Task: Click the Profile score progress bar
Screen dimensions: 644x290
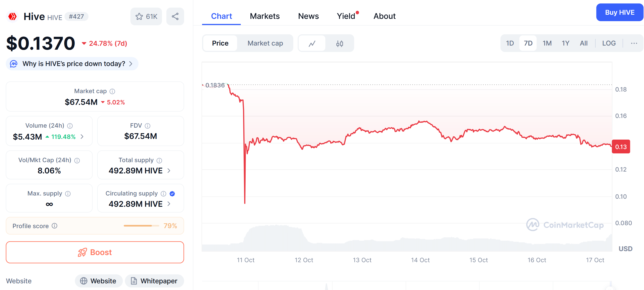Action: tap(141, 226)
